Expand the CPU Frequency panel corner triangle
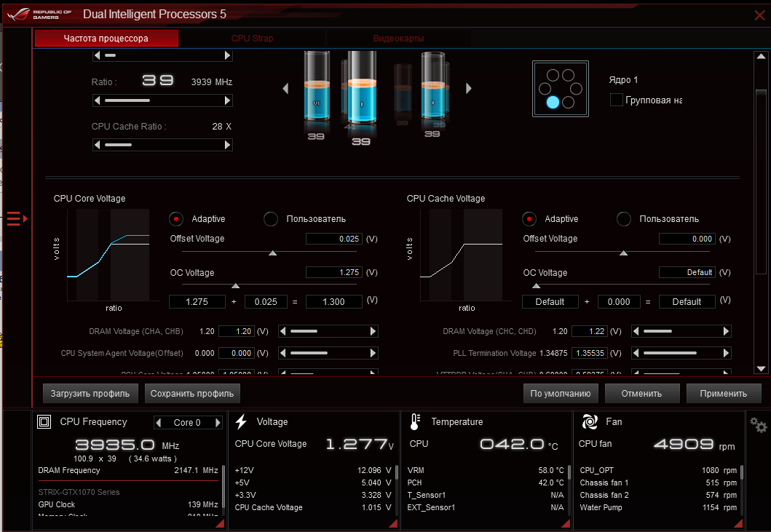Image resolution: width=771 pixels, height=532 pixels. 221,524
